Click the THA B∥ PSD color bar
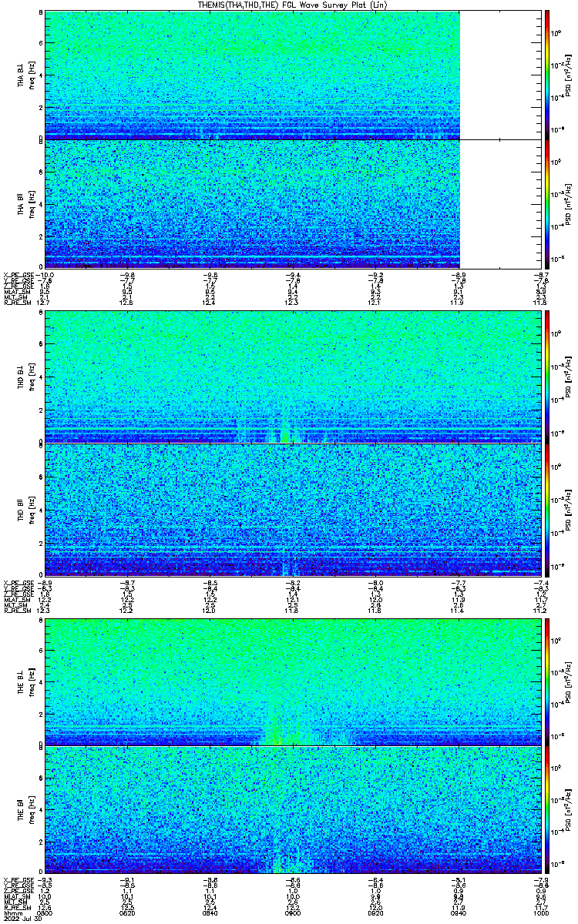Image resolution: width=578 pixels, height=924 pixels. (x=547, y=203)
